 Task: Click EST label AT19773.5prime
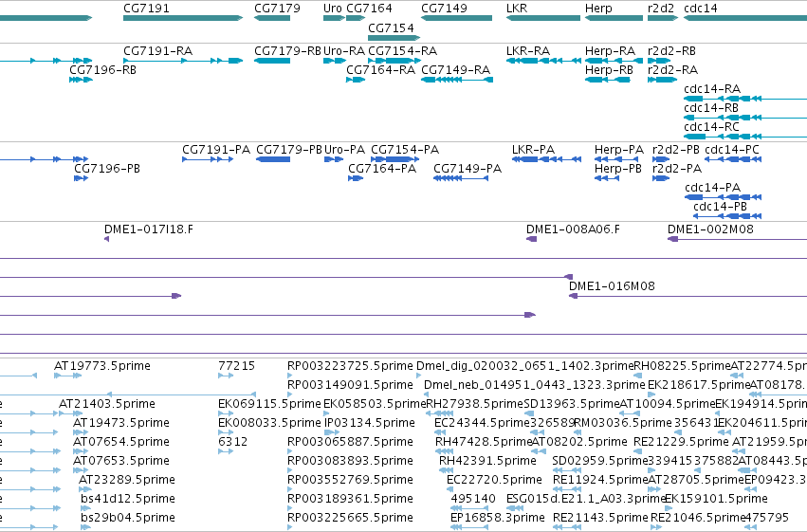click(x=102, y=366)
